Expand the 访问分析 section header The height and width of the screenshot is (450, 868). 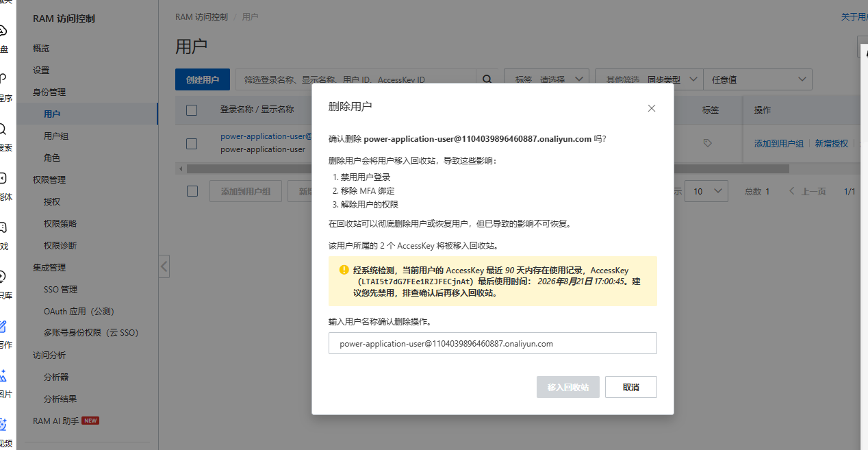[x=49, y=355]
